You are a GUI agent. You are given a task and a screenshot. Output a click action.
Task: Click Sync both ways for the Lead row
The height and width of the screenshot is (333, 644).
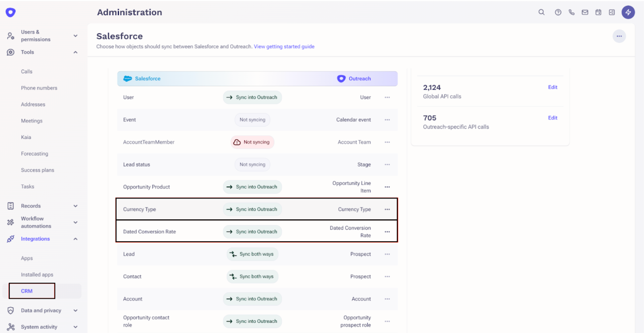point(252,254)
